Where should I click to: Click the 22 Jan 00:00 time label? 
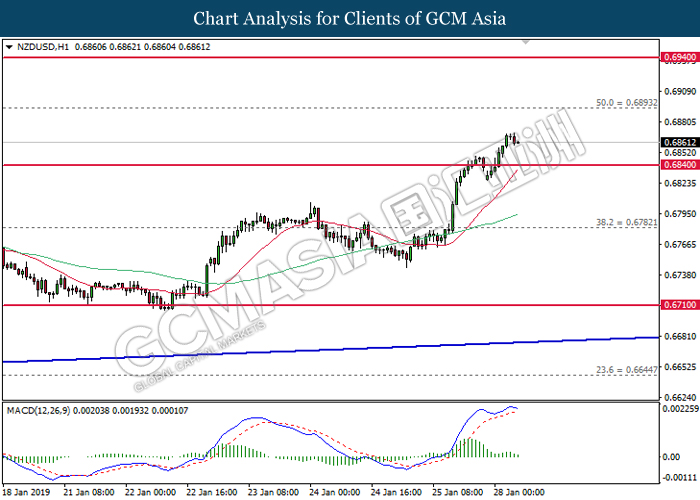[x=150, y=492]
